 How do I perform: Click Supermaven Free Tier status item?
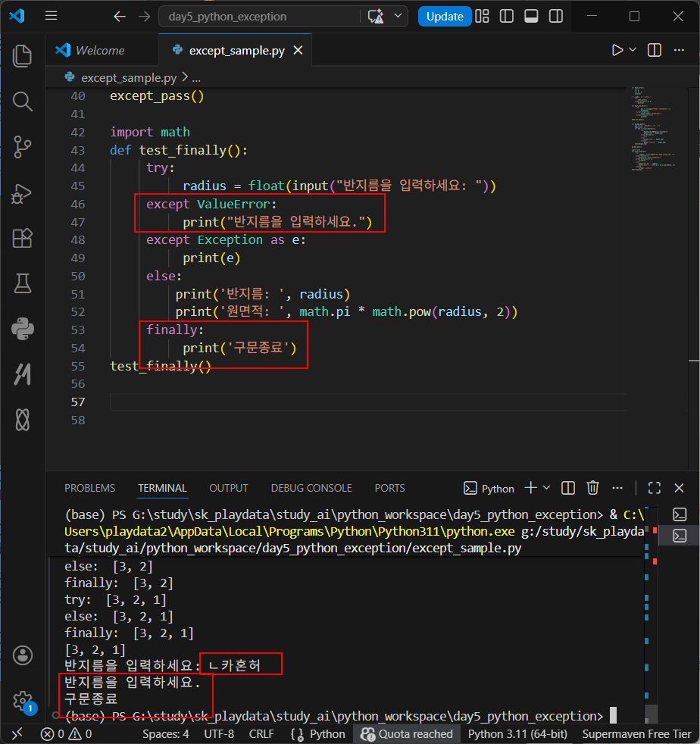pyautogui.click(x=636, y=734)
